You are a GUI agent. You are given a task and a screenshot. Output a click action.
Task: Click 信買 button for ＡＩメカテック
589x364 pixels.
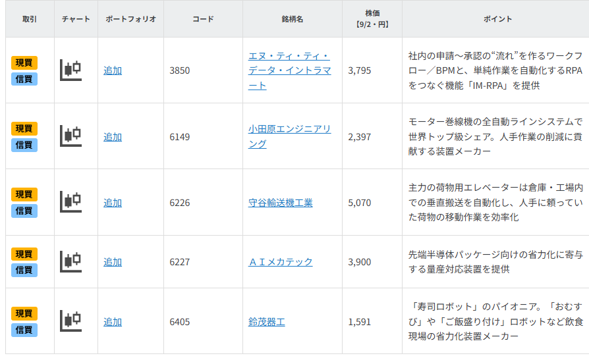coord(24,270)
